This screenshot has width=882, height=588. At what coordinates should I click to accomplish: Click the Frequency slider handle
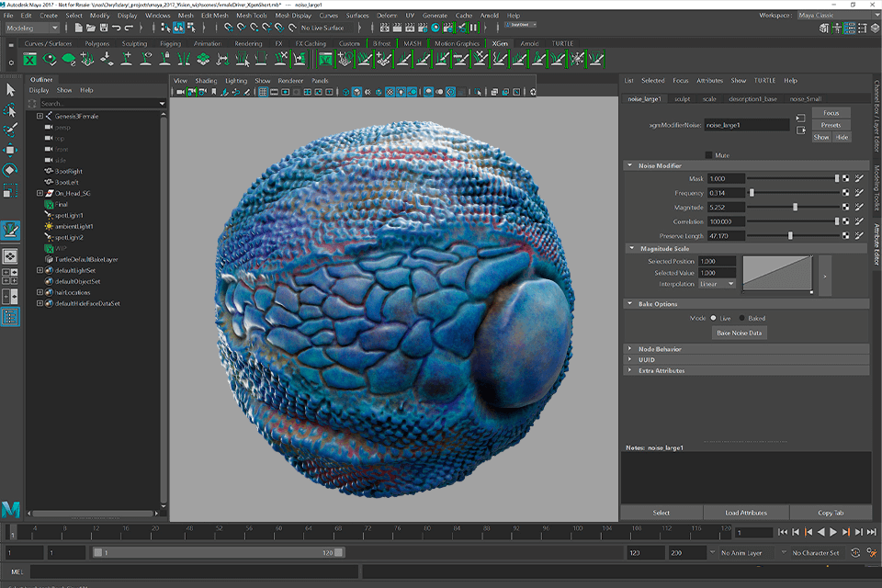click(752, 192)
